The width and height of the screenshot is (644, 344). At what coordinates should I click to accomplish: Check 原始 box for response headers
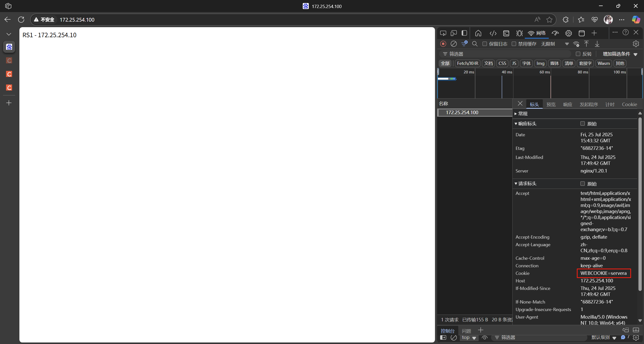582,123
